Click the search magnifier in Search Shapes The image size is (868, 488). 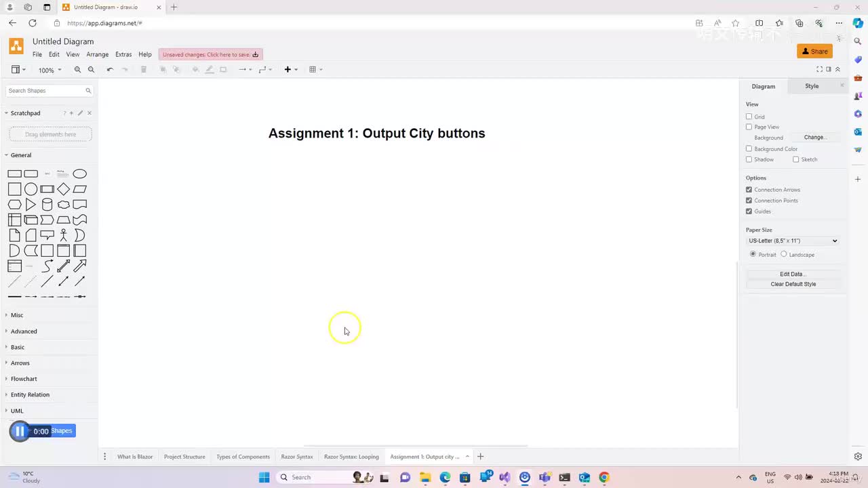[x=88, y=91]
